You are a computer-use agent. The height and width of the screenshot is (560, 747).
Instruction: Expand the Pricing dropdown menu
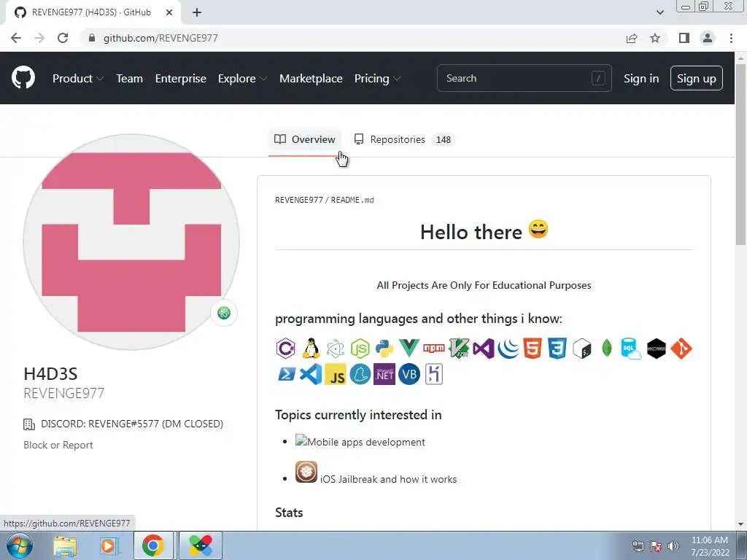tap(377, 78)
